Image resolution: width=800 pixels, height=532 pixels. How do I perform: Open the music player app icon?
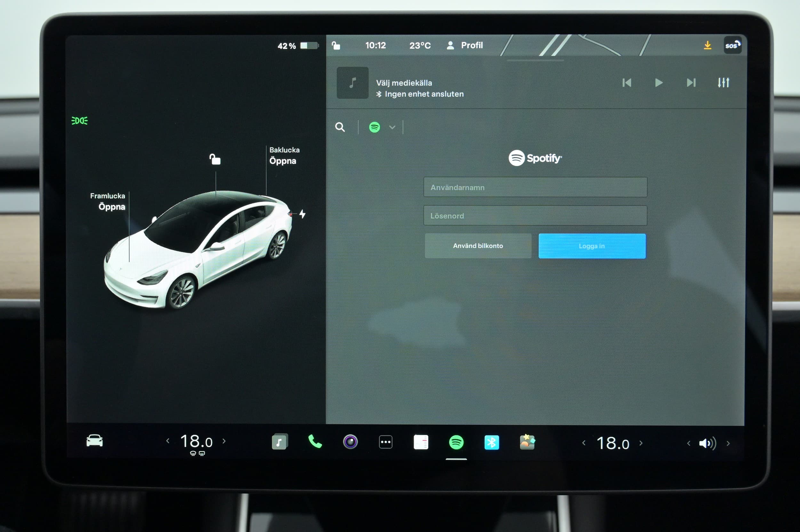(280, 441)
